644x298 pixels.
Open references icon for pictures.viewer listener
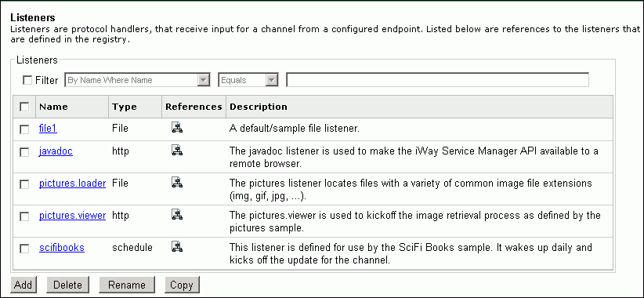[x=177, y=214]
